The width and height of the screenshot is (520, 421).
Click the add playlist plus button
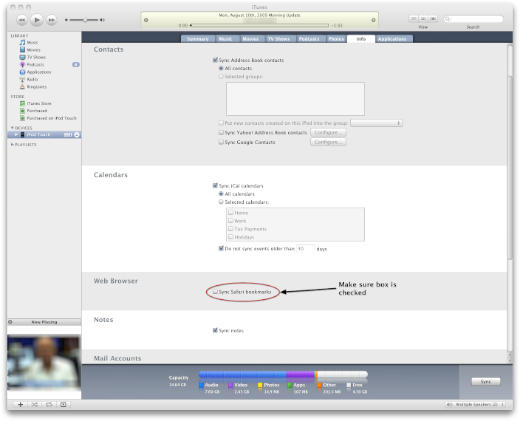pyautogui.click(x=20, y=404)
